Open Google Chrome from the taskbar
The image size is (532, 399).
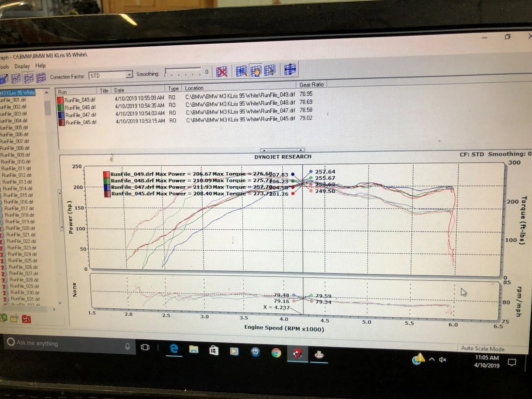(276, 353)
